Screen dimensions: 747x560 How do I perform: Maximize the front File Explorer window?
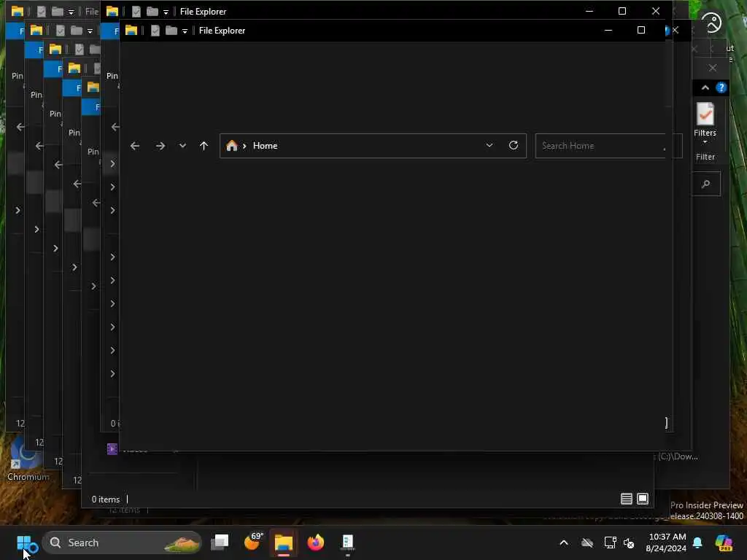click(641, 30)
